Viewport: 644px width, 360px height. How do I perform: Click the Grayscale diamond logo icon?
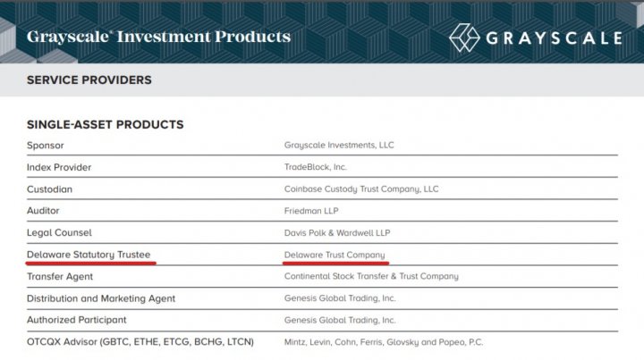click(465, 38)
